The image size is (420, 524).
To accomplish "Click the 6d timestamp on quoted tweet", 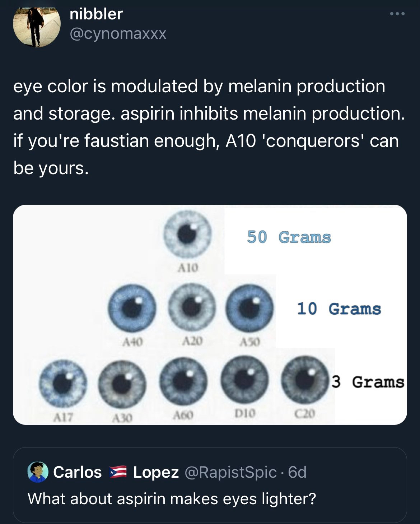I will point(297,472).
